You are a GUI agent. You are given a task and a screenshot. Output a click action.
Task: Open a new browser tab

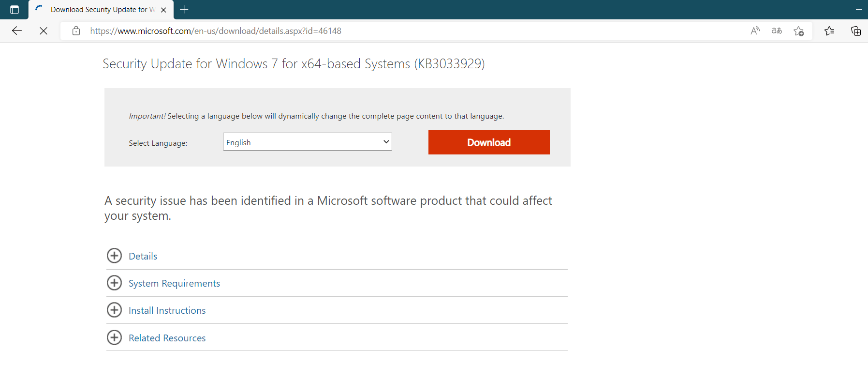point(184,9)
